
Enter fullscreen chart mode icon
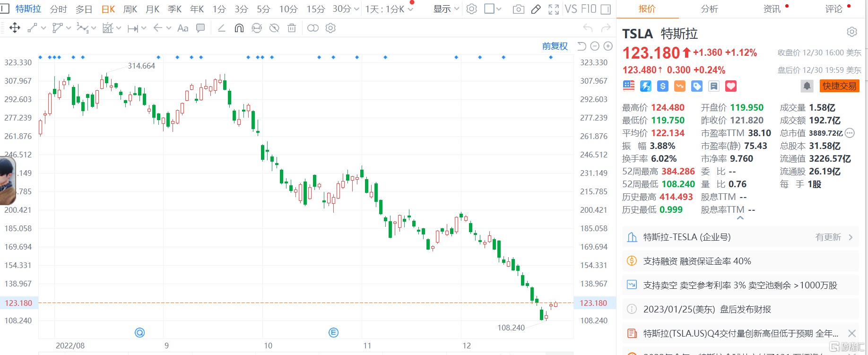554,9
